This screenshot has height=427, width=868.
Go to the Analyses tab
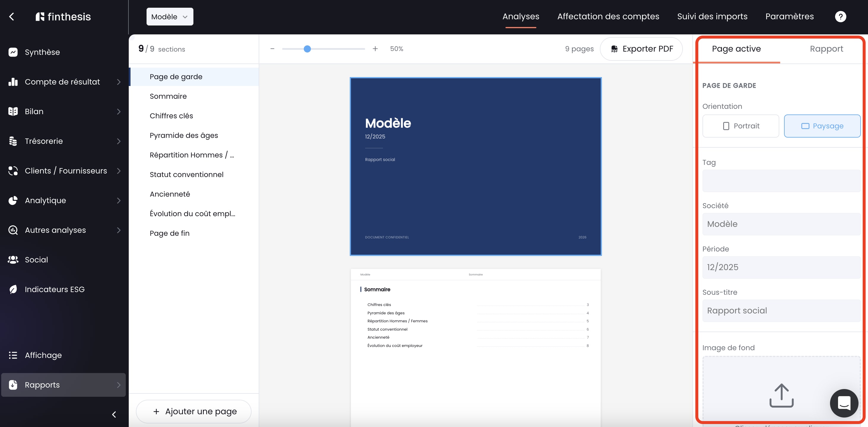(x=521, y=17)
